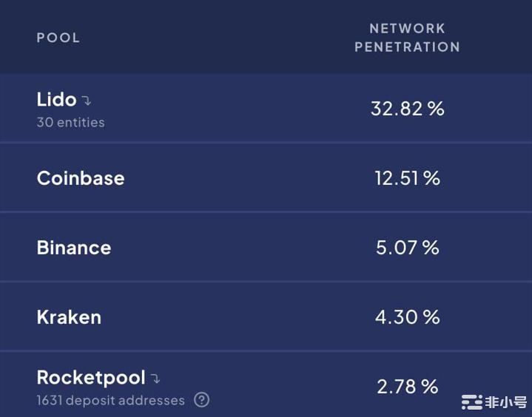
Task: Select Binance's 5.07 % penetration value
Action: (407, 248)
